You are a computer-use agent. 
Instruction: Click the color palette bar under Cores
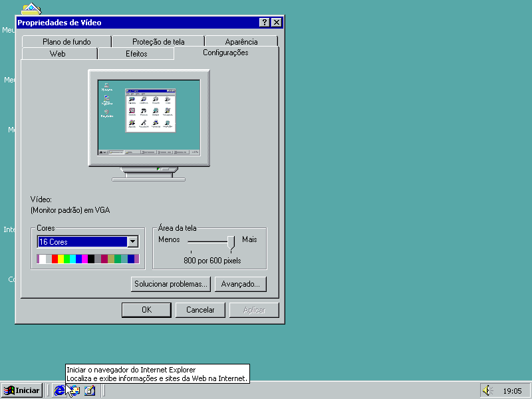88,259
